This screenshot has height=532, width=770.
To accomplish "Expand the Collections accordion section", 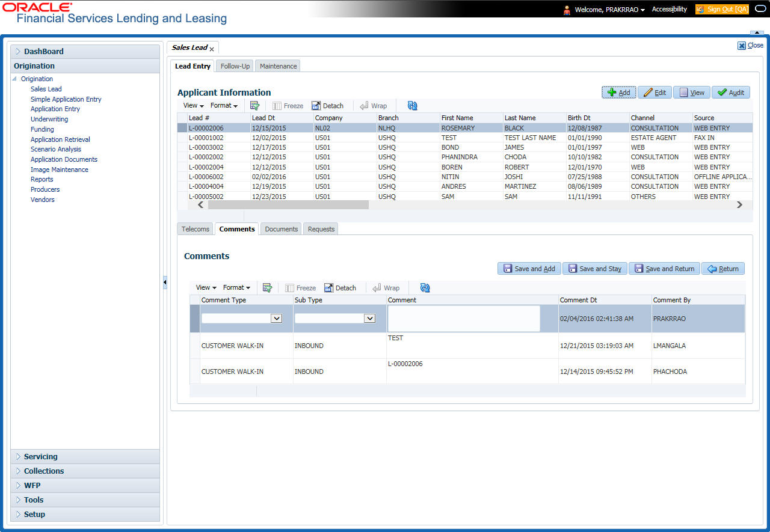I will [43, 471].
